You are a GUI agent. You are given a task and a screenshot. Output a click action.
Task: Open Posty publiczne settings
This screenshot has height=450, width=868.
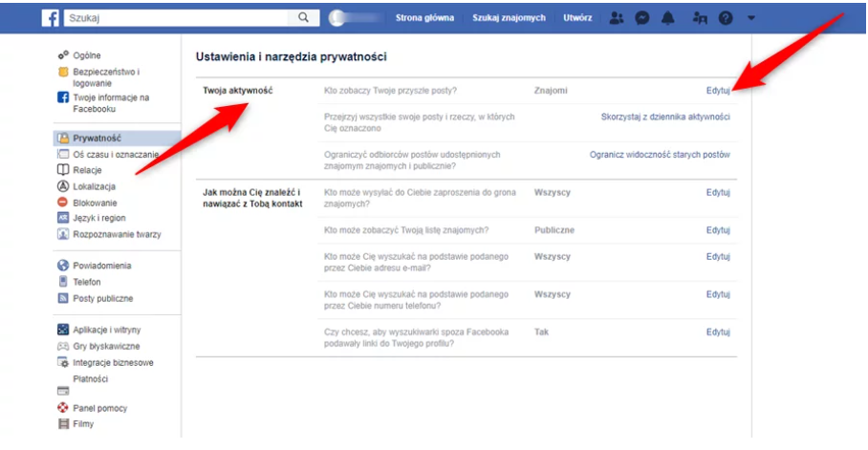(103, 298)
